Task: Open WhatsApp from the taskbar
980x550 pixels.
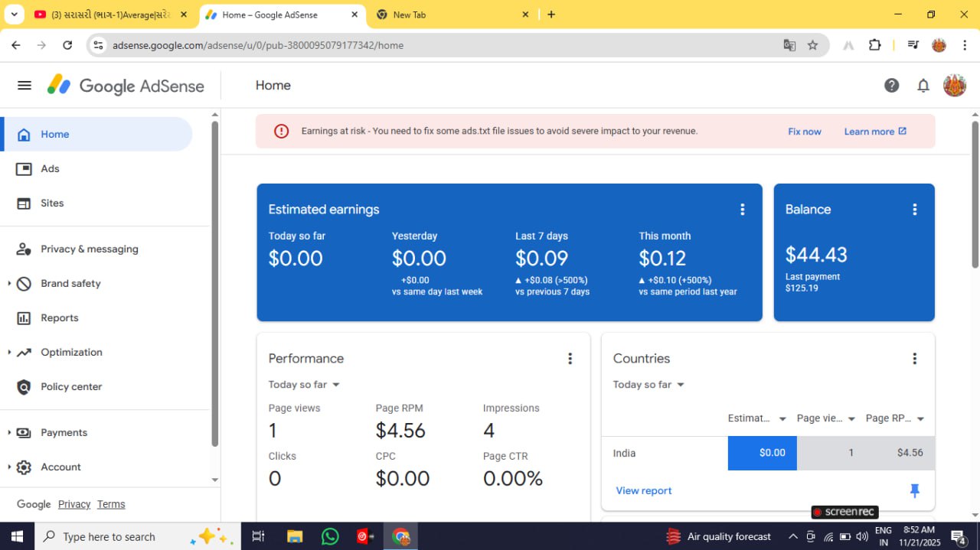Action: (x=330, y=536)
